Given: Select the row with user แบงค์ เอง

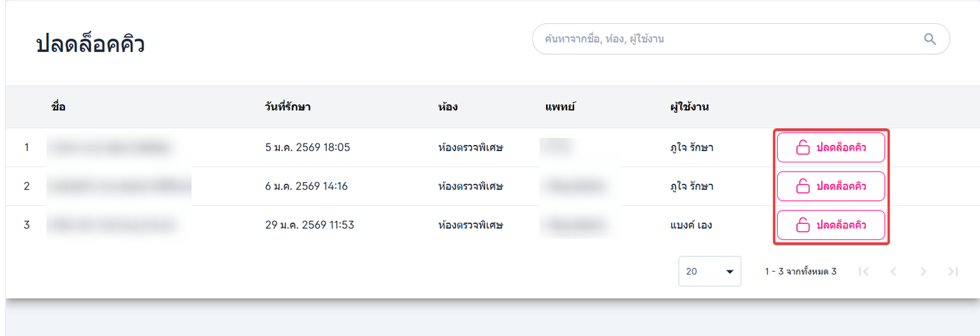Looking at the screenshot, I should coord(691,225).
